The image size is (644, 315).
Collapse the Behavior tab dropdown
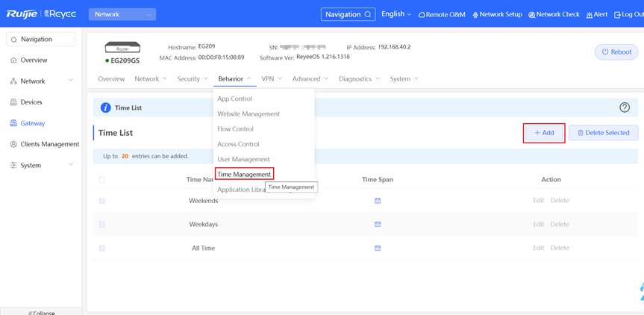tap(235, 79)
